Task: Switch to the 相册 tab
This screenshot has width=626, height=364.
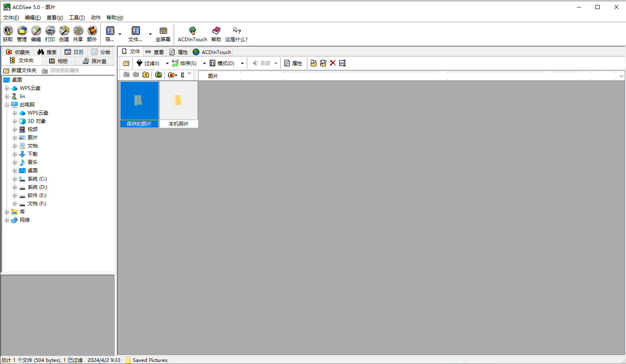Action: [x=59, y=61]
